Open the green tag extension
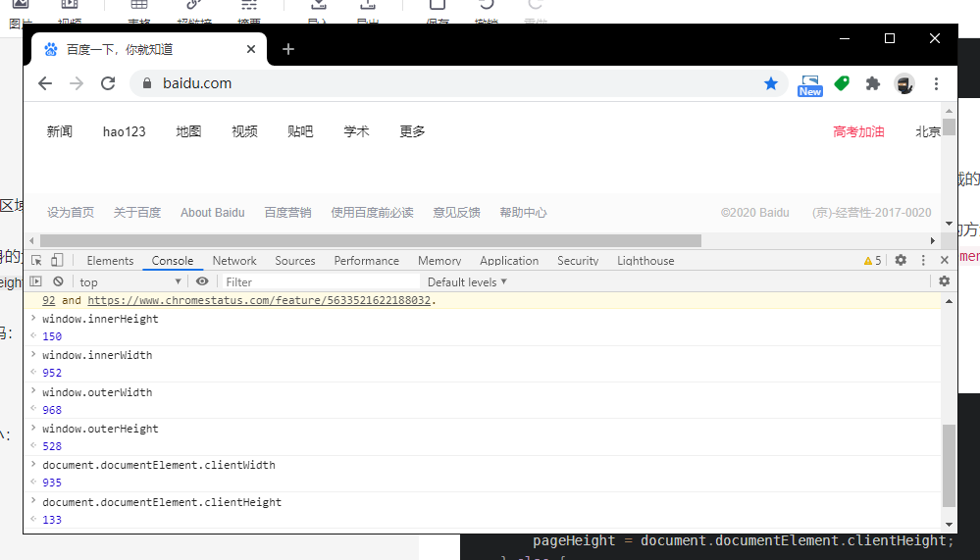This screenshot has width=980, height=560. point(842,83)
